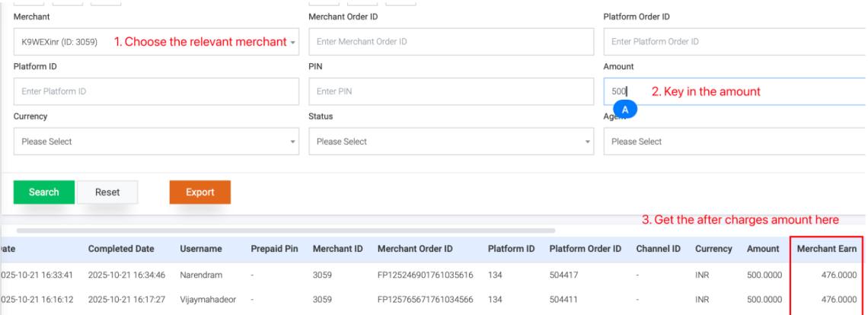Select the Username column header

click(x=201, y=249)
